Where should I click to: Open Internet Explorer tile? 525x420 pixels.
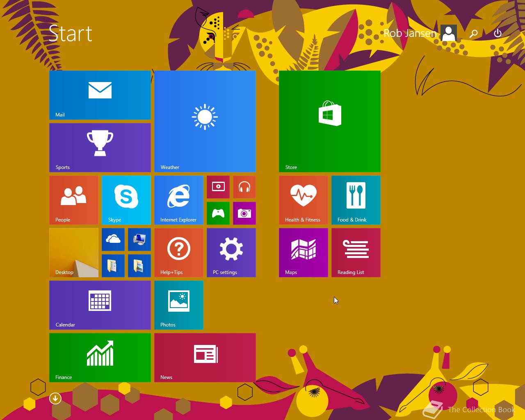[179, 200]
